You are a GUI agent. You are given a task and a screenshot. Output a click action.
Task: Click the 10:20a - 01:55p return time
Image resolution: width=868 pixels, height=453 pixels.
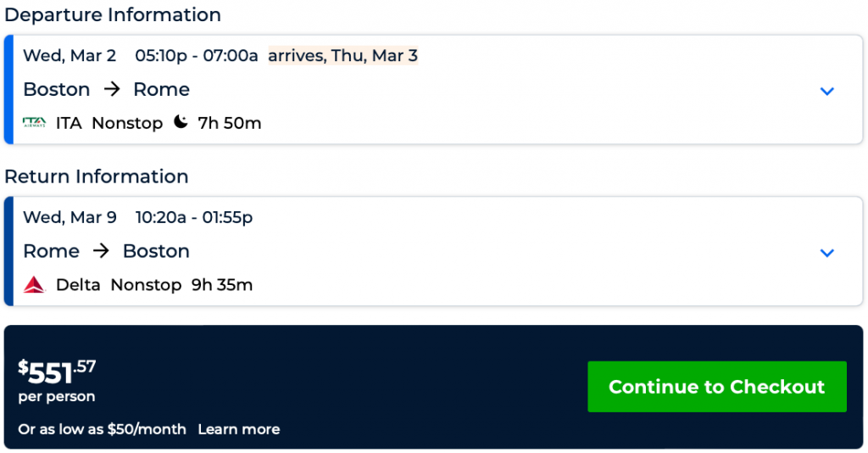pyautogui.click(x=194, y=217)
